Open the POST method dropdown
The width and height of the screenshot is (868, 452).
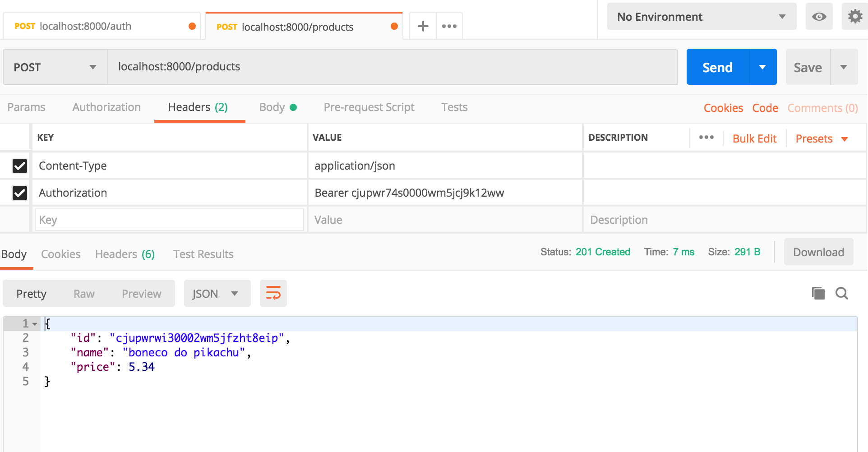coord(54,67)
